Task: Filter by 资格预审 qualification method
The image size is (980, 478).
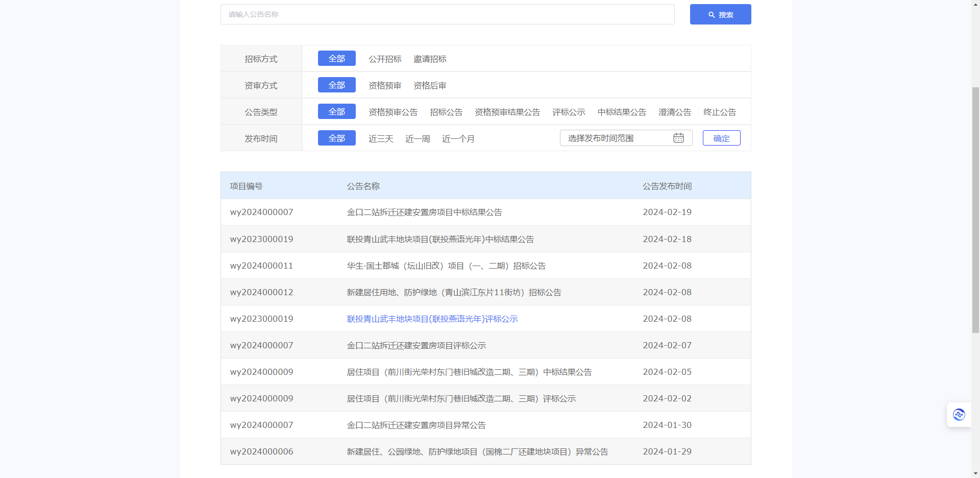Action: pos(385,86)
